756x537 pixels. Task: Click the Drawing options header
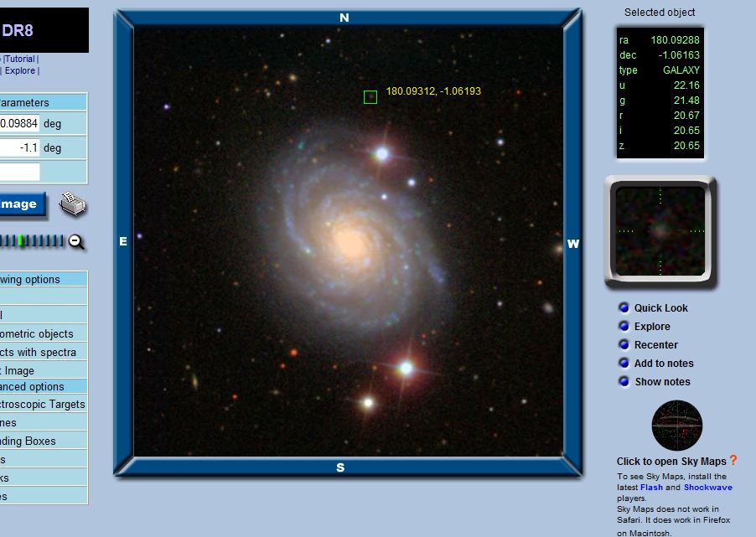(44, 279)
